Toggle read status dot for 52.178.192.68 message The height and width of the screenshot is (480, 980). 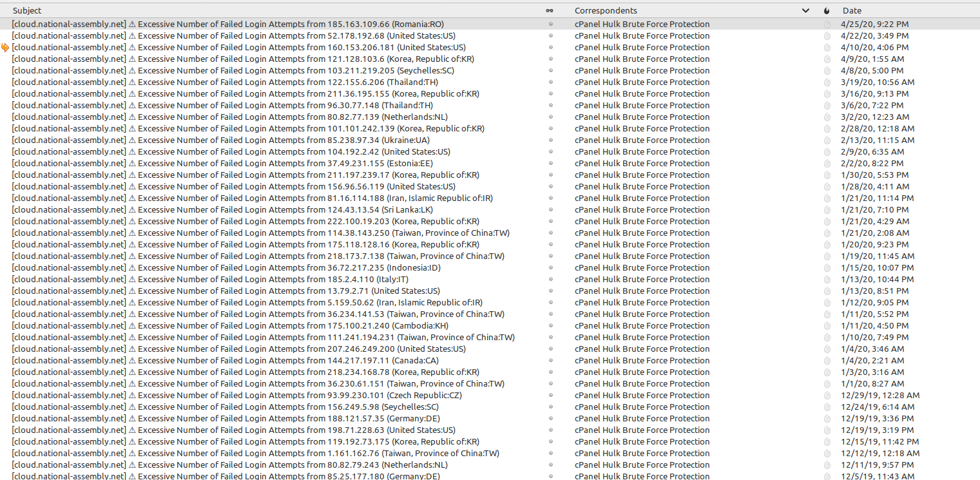[x=550, y=36]
